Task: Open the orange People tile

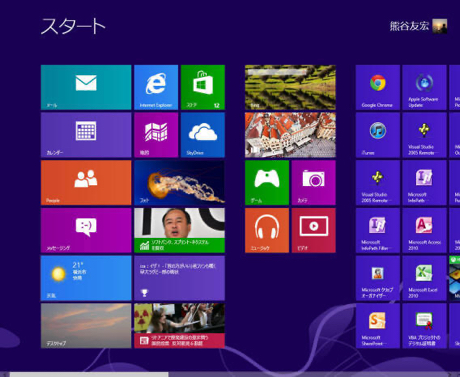Action: (x=86, y=183)
